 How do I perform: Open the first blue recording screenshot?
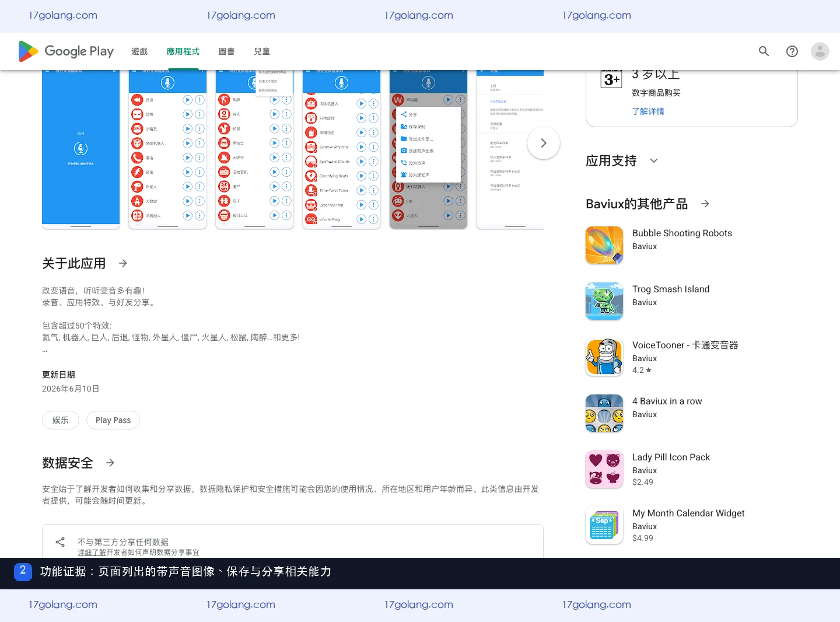[81, 149]
